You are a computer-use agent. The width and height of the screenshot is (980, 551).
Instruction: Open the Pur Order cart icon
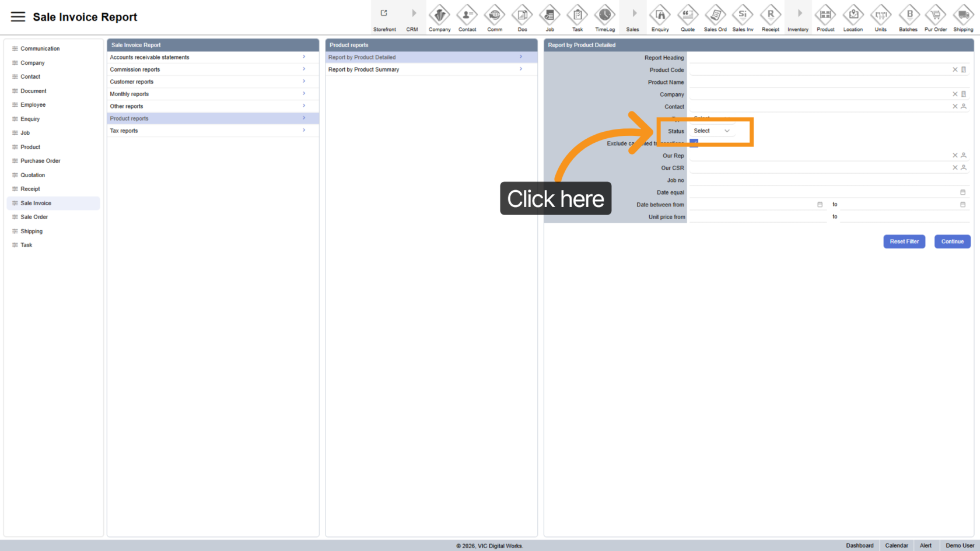936,15
